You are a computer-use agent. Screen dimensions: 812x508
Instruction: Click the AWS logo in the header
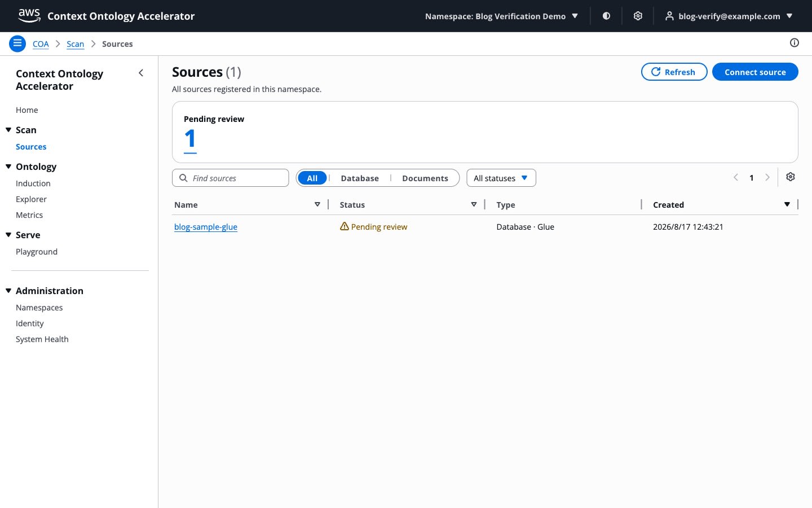tap(29, 15)
